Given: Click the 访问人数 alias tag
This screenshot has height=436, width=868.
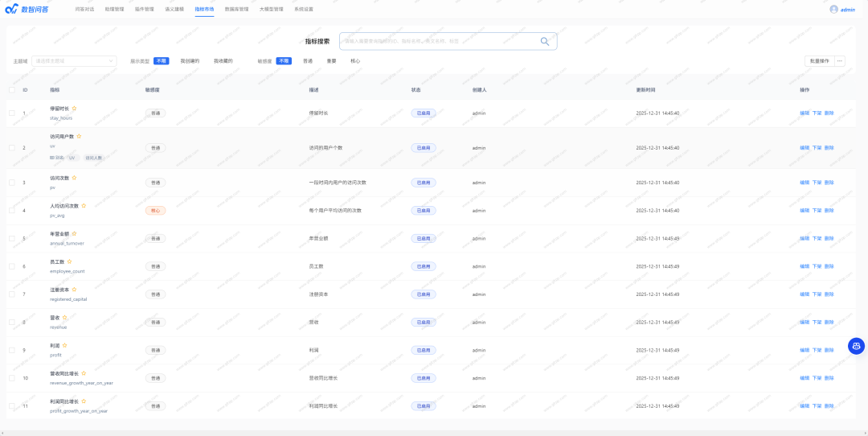Looking at the screenshot, I should click(x=93, y=158).
